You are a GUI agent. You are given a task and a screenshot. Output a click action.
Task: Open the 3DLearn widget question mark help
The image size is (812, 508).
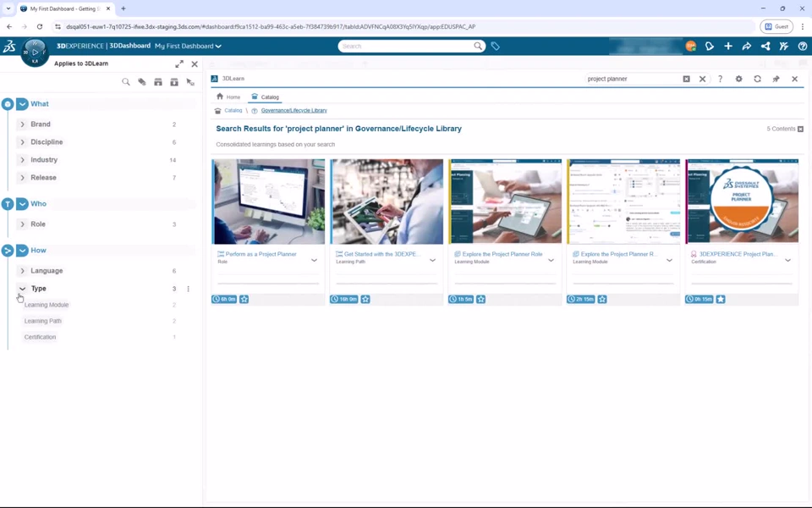[x=720, y=79]
